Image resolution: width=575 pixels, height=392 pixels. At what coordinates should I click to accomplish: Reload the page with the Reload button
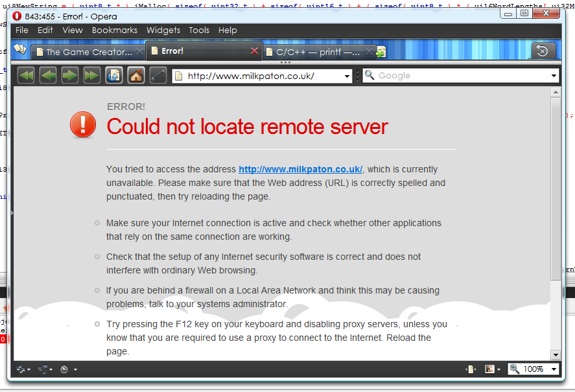[x=113, y=76]
